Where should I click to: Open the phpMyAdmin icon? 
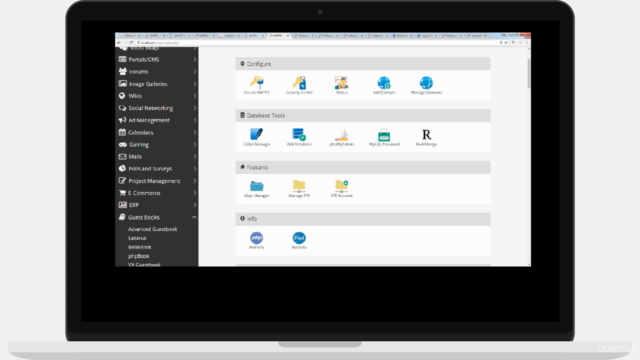342,135
